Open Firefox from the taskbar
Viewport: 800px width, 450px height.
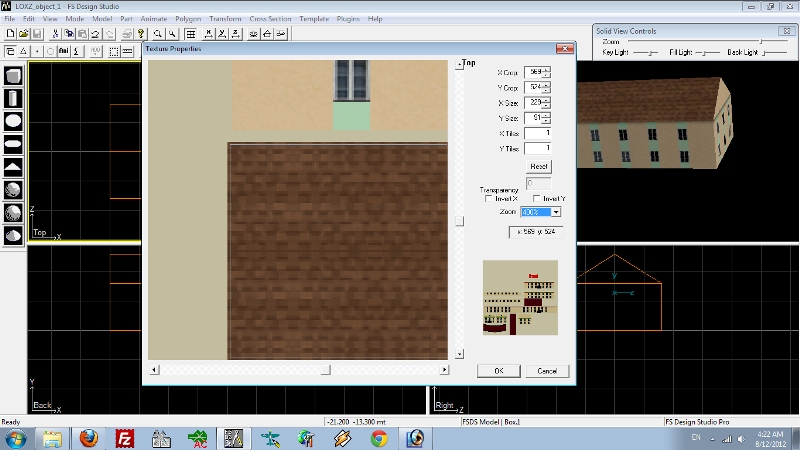coord(89,438)
